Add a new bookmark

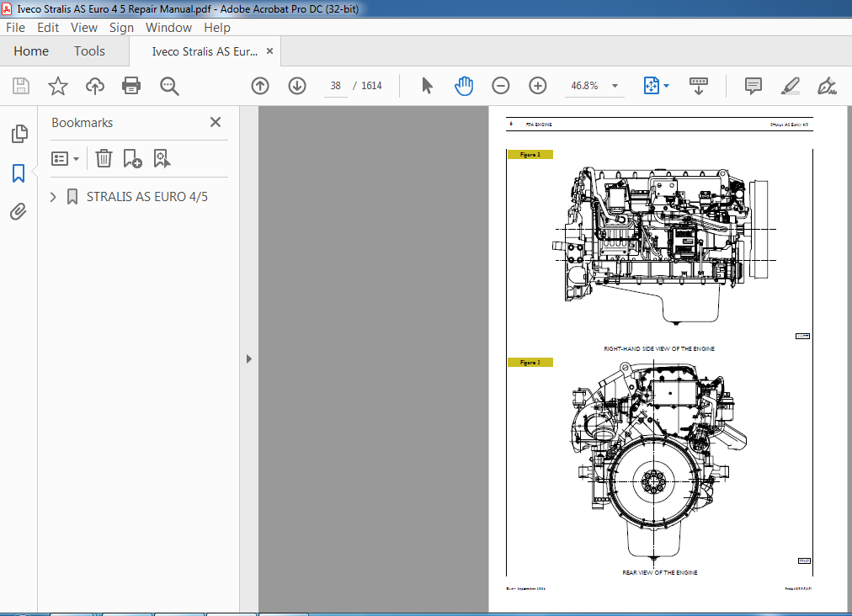pyautogui.click(x=132, y=158)
